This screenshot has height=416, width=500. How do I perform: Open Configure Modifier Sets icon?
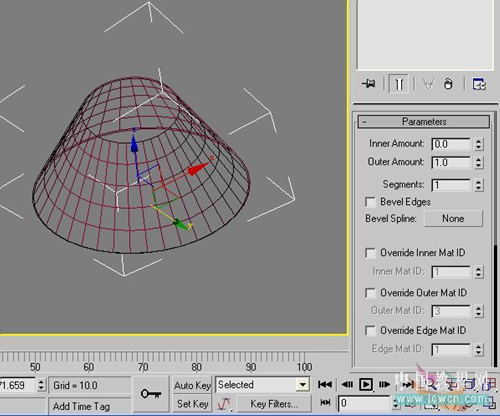pyautogui.click(x=479, y=84)
